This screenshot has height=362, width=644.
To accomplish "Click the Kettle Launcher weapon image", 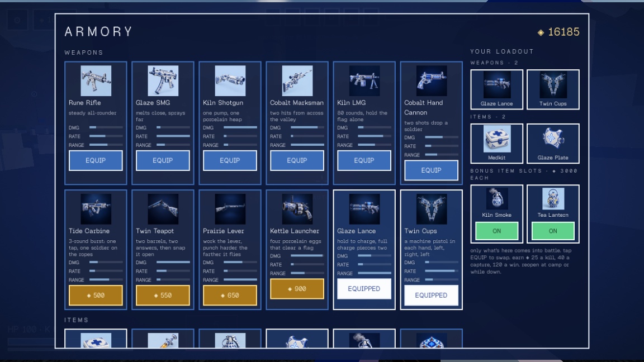I will 297,209.
